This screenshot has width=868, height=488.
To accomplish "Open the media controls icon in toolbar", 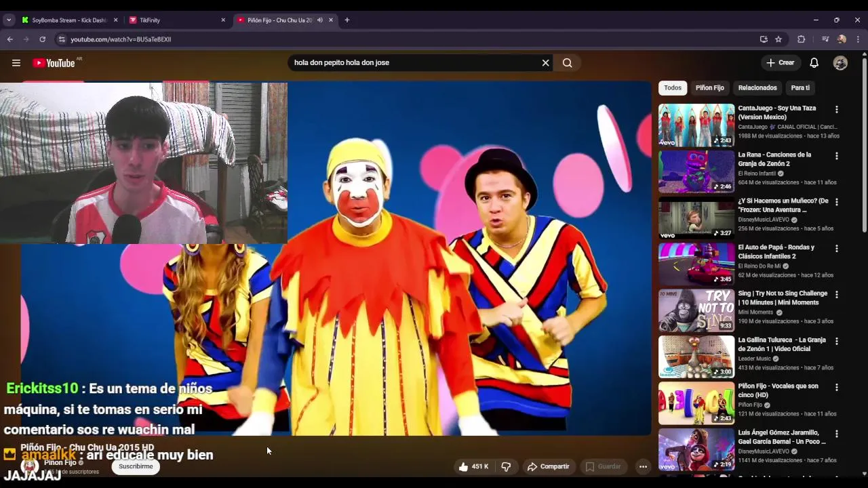I will coord(825,39).
